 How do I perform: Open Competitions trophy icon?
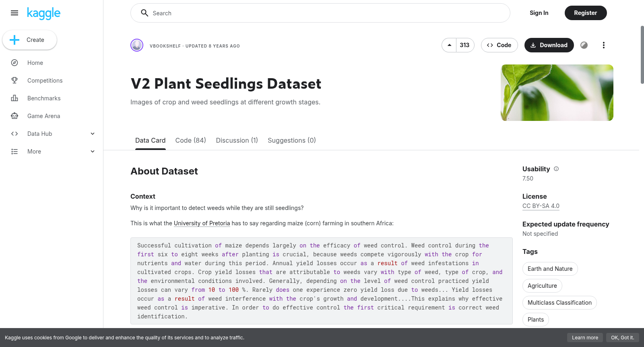[x=14, y=81]
